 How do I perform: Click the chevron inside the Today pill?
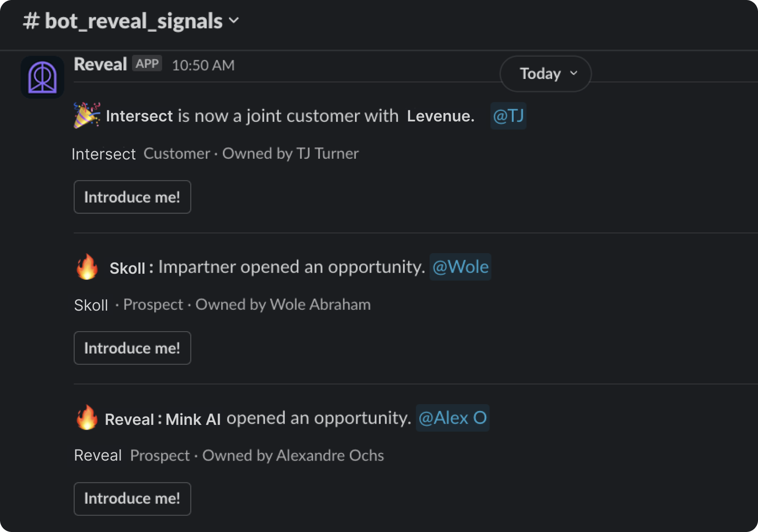[x=574, y=73]
